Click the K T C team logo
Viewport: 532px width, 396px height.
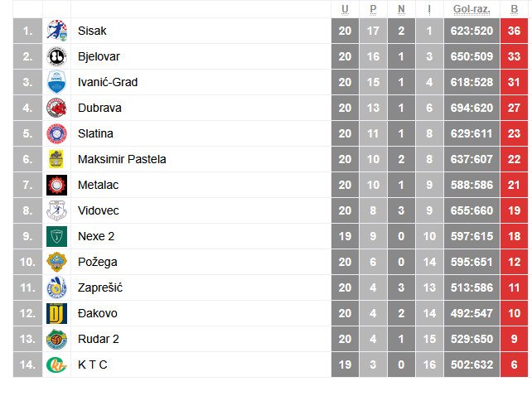pyautogui.click(x=56, y=365)
